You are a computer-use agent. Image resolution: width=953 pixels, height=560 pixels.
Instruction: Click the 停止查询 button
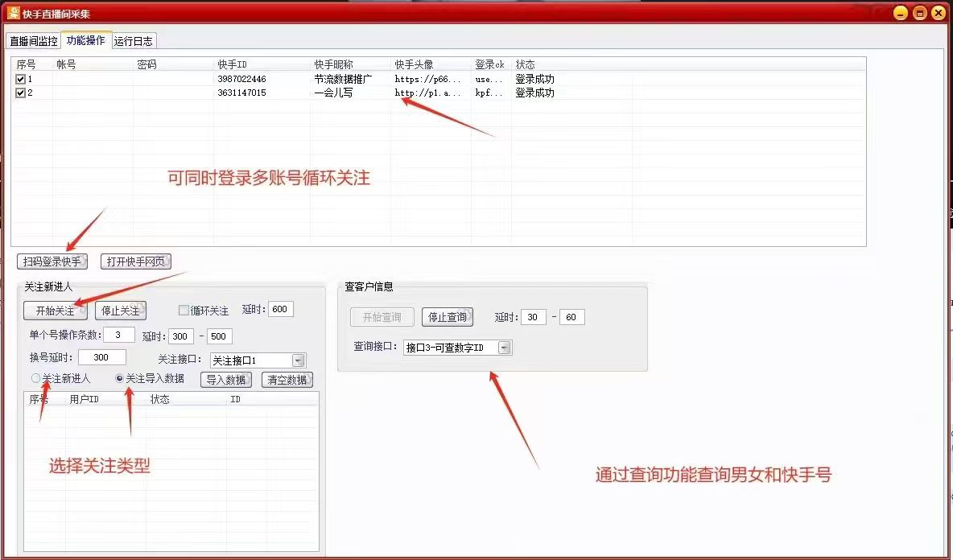point(448,316)
